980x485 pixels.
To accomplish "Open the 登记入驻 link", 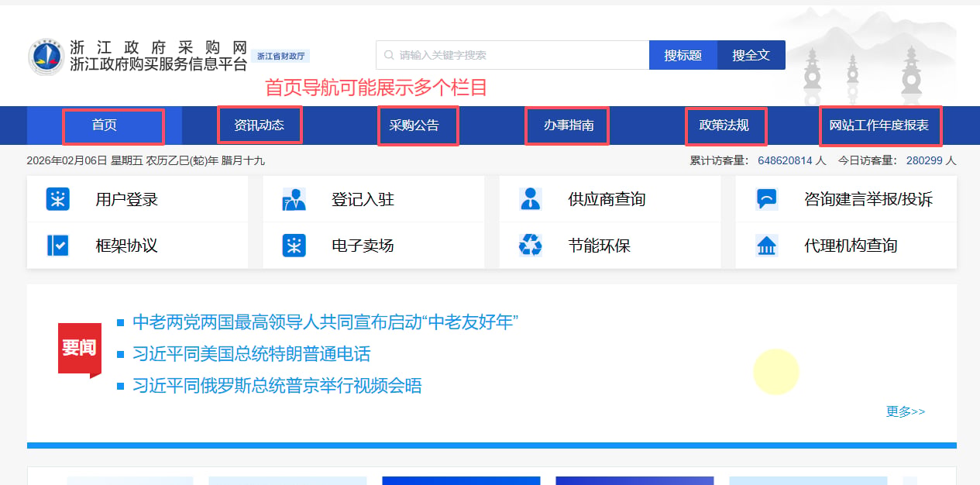I will 363,199.
